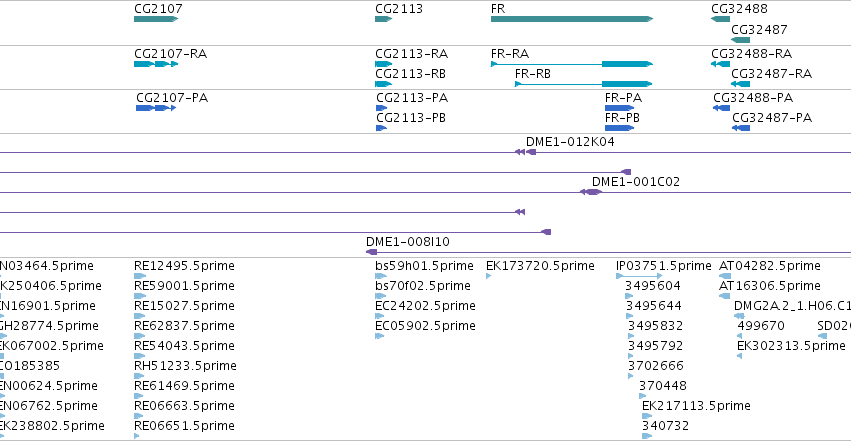Viewport: 851px width, 441px height.
Task: Select the CG2113-RB transcript glyph
Action: (383, 84)
